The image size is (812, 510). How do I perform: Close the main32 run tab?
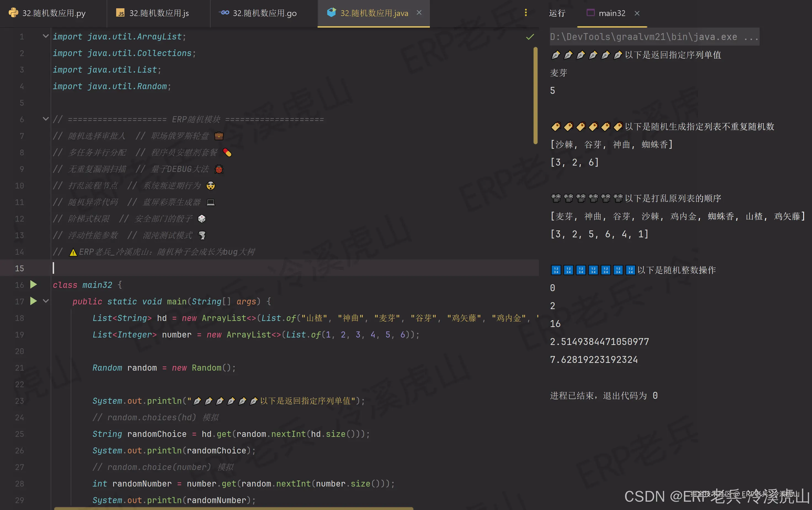pos(637,13)
